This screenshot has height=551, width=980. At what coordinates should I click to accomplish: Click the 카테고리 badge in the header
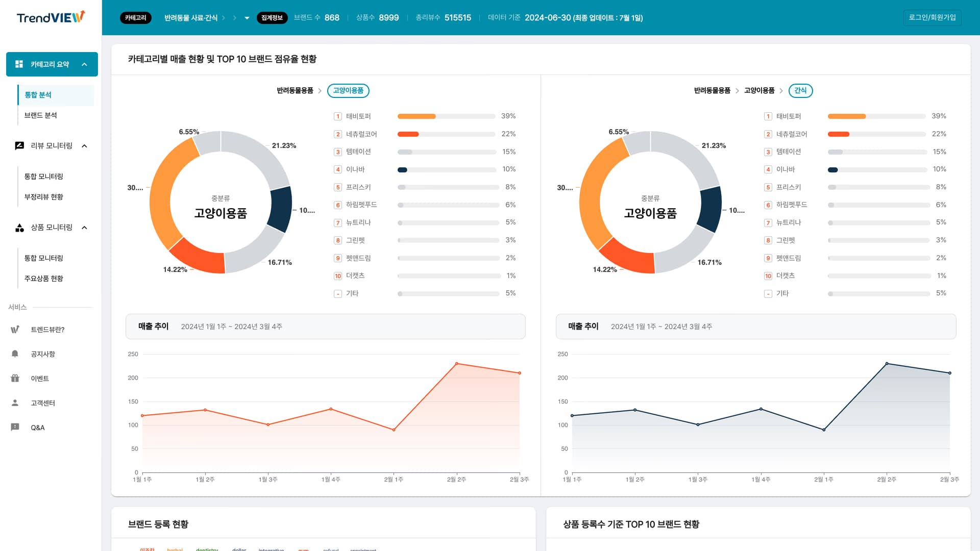136,18
